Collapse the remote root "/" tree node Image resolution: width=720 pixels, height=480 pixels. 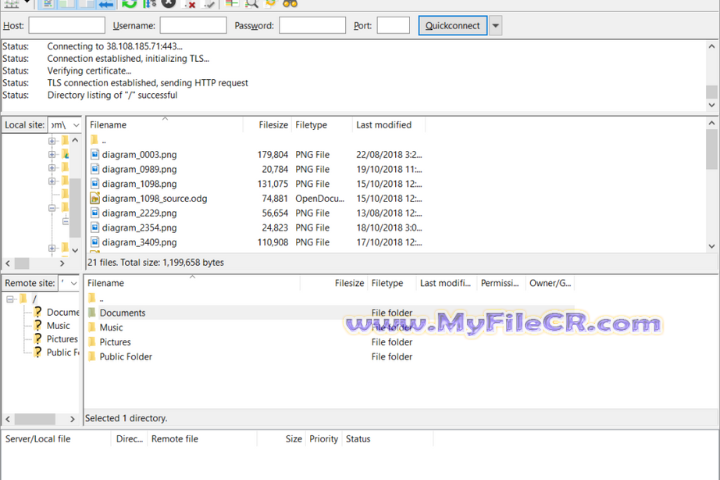pos(10,299)
